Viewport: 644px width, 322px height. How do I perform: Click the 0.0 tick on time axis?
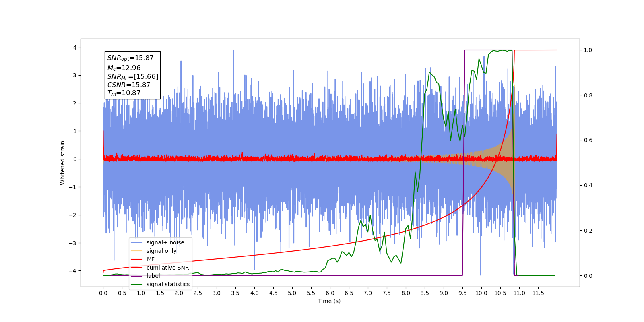(x=103, y=293)
